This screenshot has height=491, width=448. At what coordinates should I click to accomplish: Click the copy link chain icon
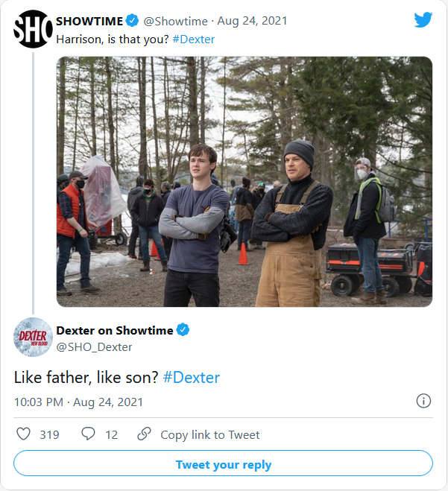tap(144, 434)
